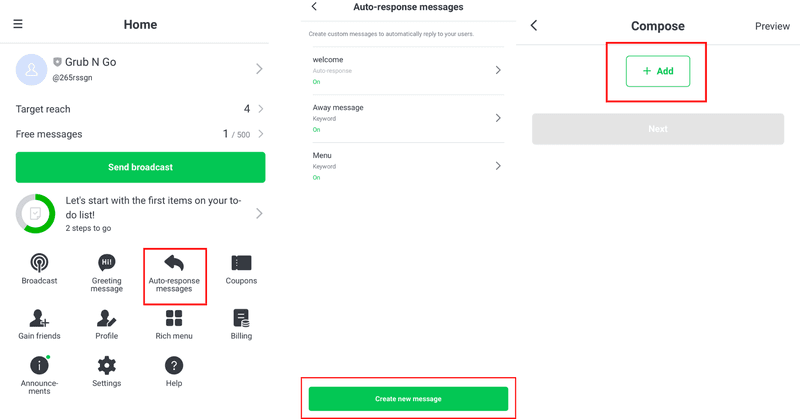Screen dimensions: 800x419
Task: Open the Billing icon
Action: tap(241, 318)
